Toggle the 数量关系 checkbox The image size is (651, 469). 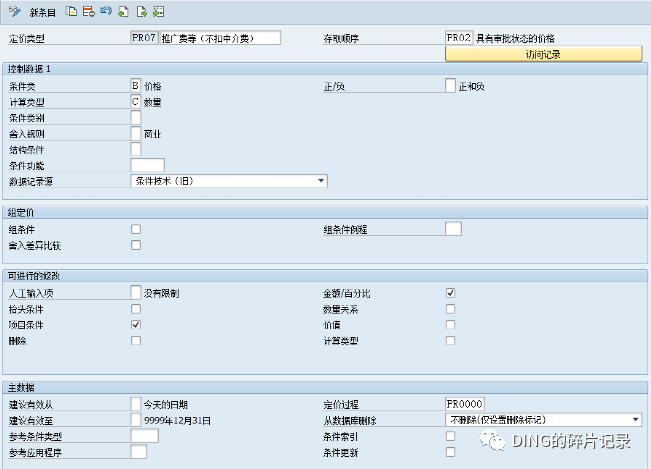click(450, 309)
